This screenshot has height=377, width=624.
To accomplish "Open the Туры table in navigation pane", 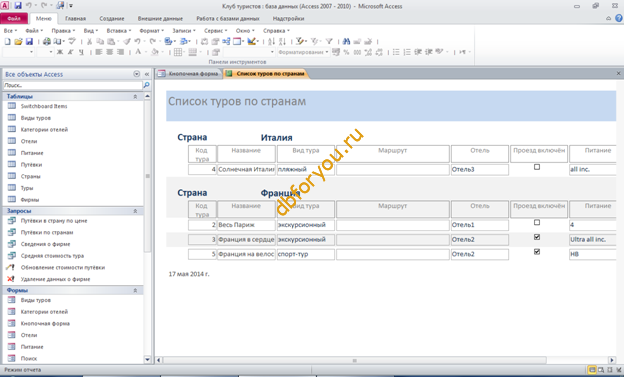I will (27, 188).
